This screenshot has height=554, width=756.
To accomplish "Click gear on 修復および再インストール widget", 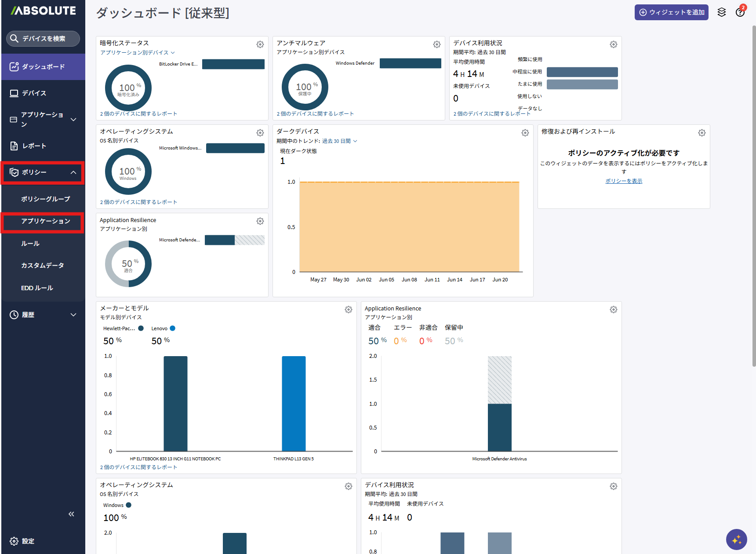I will click(702, 133).
